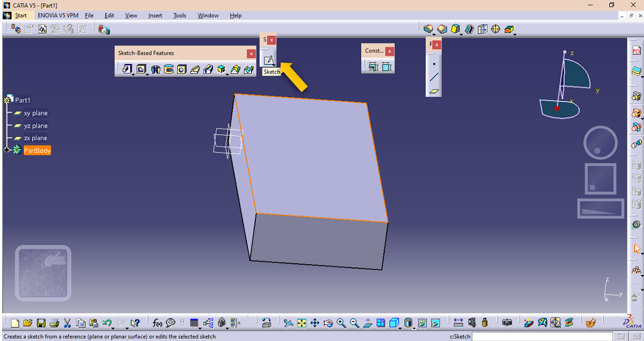644x341 pixels.
Task: Select the xy plane in the tree
Action: click(35, 113)
